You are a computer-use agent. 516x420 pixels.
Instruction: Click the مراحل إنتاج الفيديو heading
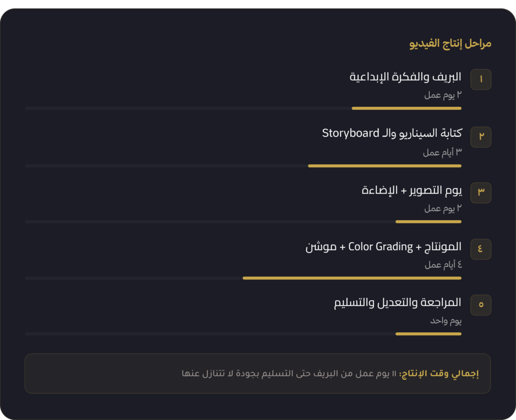(x=450, y=43)
